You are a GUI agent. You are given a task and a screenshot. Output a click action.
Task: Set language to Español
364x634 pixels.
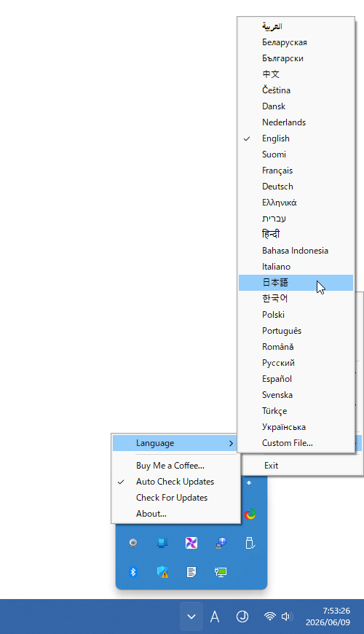pyautogui.click(x=296, y=379)
